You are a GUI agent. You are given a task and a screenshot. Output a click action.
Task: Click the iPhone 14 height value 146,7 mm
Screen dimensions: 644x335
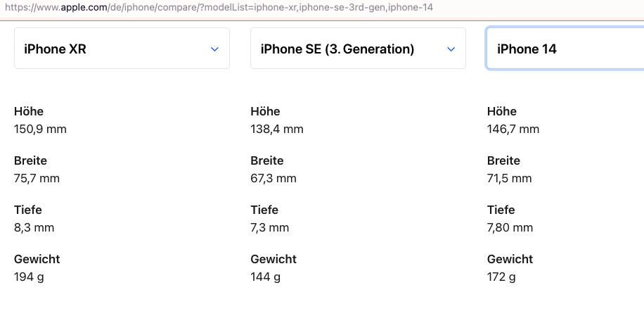[513, 129]
